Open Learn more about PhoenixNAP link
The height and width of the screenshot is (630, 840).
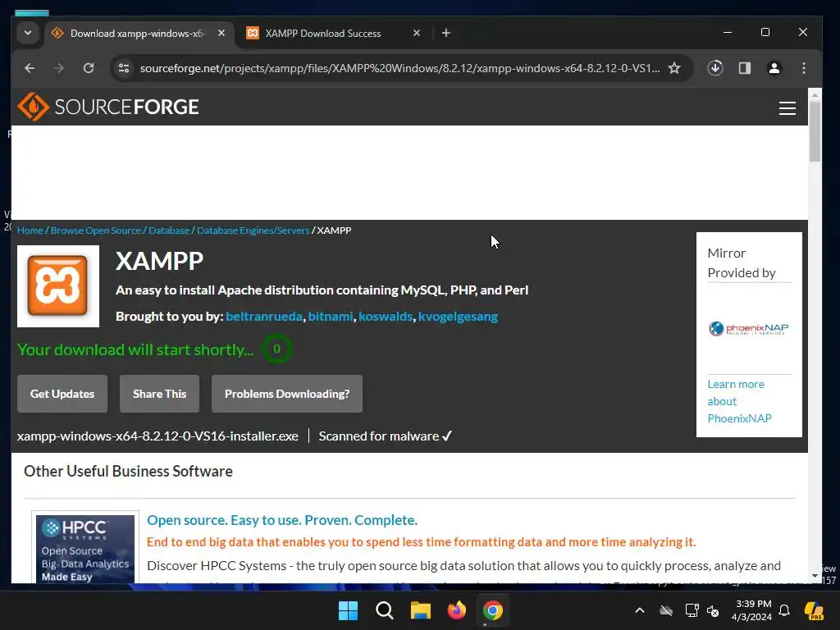[x=739, y=401]
